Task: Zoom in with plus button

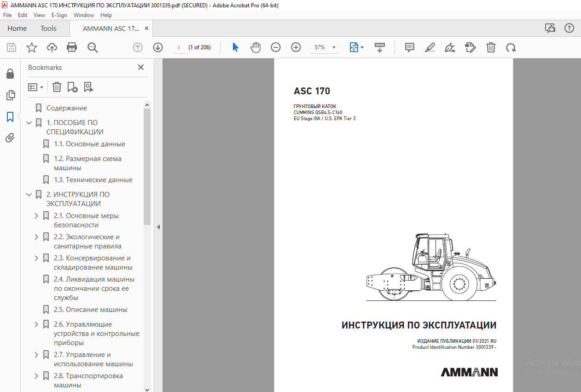Action: tap(296, 47)
